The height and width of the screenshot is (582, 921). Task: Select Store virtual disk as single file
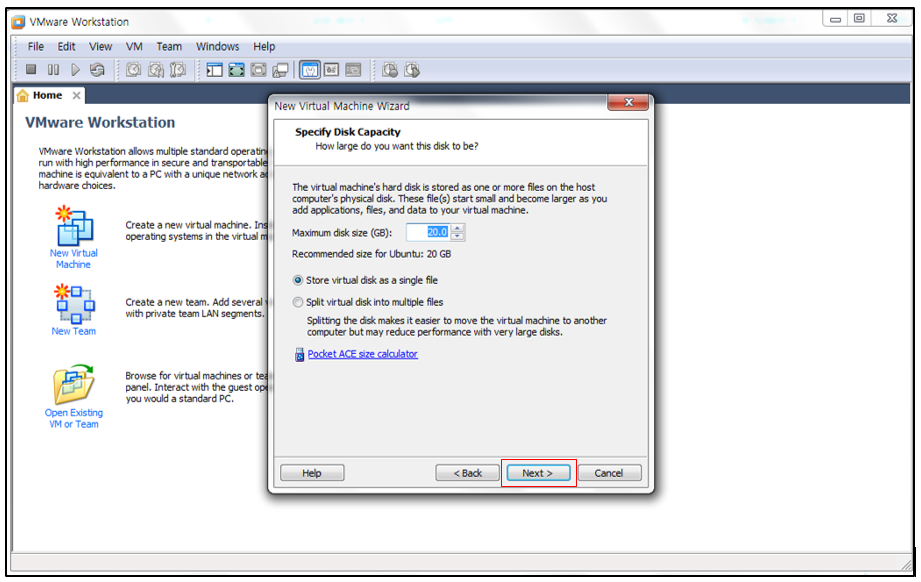298,280
